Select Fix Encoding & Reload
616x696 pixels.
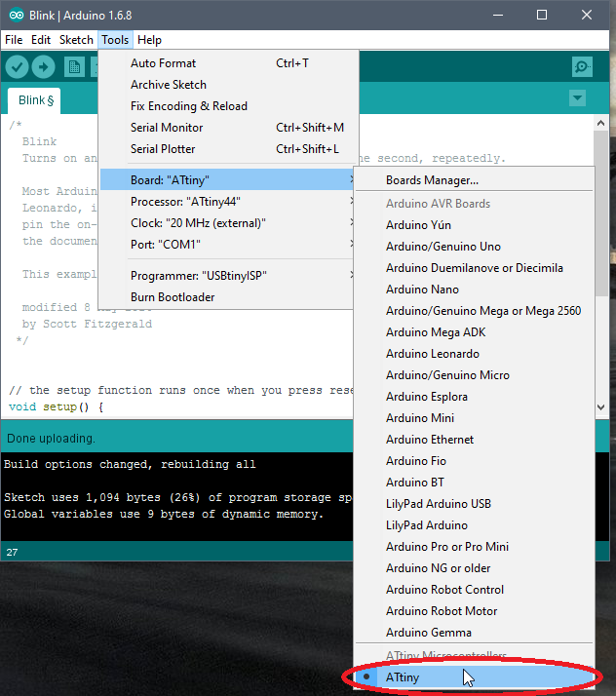coord(227,106)
